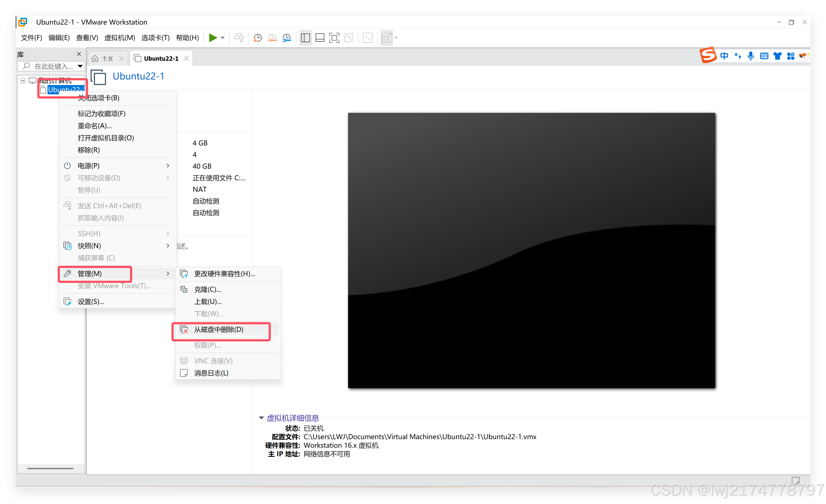Open 设置(S)... from context menu
Screen dimensions: 826x504
tap(118, 302)
